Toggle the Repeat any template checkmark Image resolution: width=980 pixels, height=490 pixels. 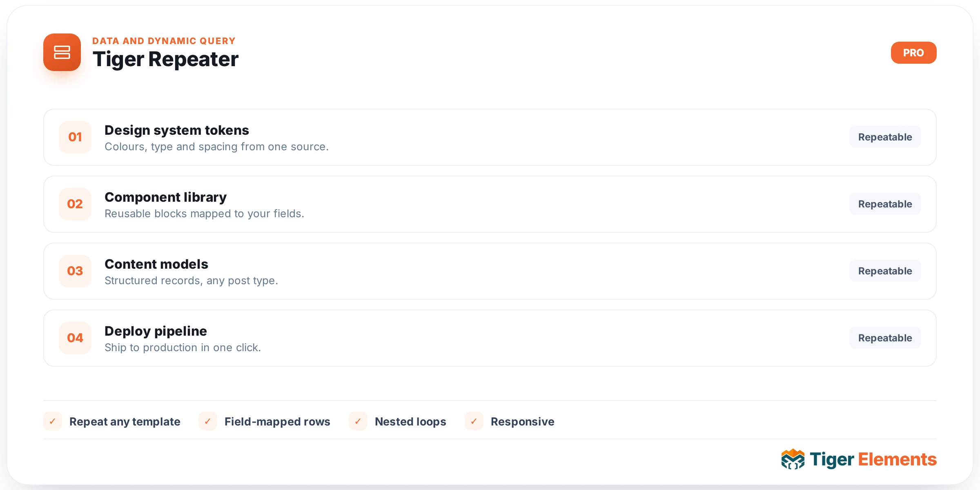(x=53, y=421)
